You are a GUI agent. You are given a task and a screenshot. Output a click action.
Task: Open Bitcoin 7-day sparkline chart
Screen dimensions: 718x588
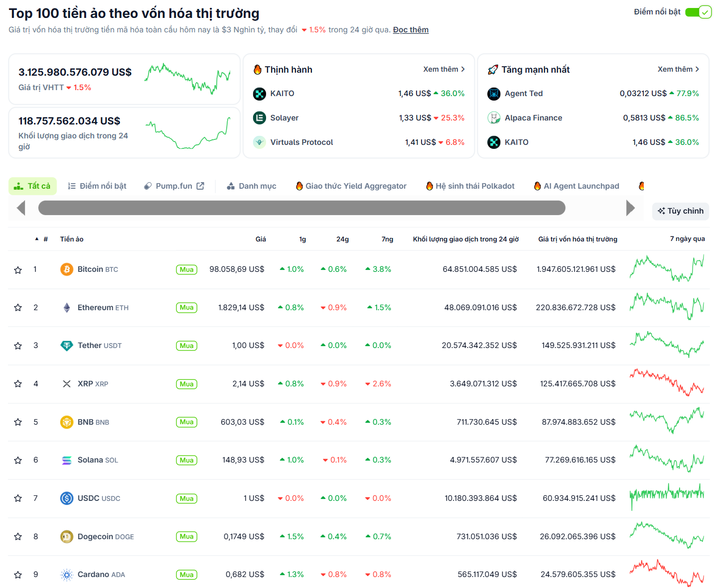[x=667, y=269]
